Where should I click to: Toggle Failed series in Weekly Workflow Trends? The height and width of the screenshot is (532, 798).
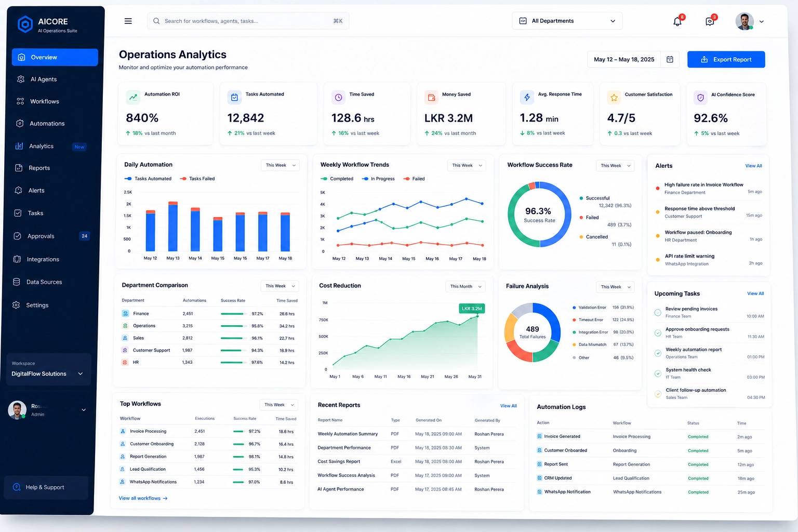pyautogui.click(x=414, y=179)
